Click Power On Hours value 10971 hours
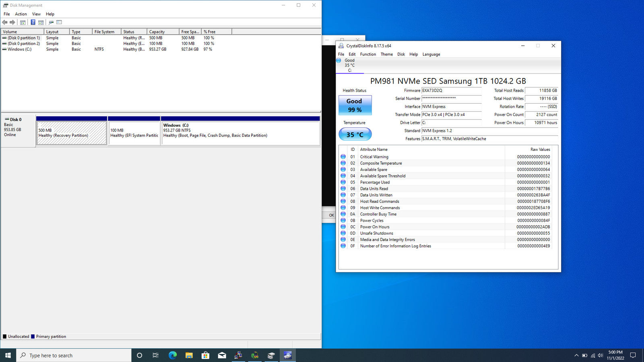 pyautogui.click(x=541, y=123)
